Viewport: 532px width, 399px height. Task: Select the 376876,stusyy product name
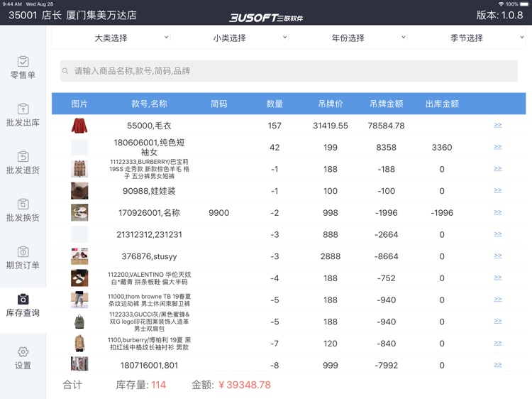[149, 256]
